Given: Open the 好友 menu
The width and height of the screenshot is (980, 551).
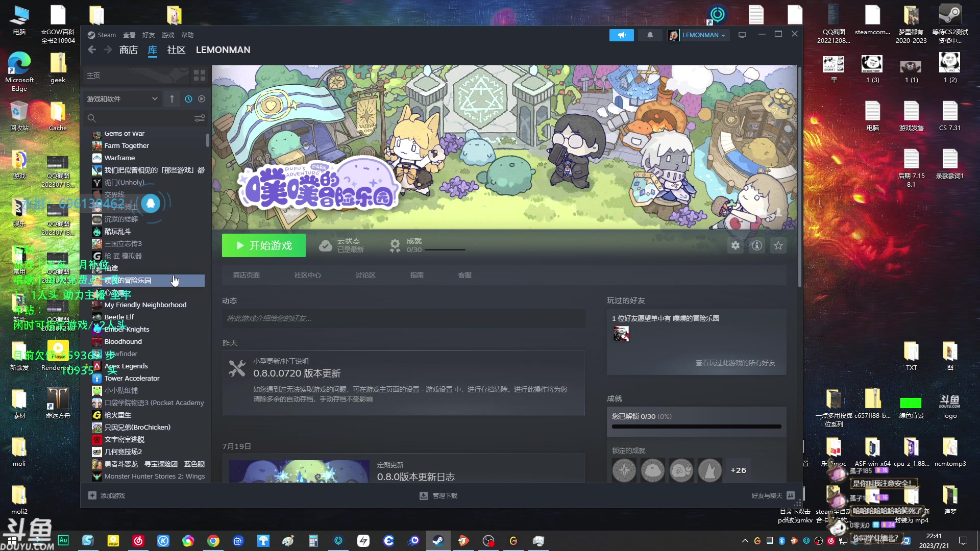Looking at the screenshot, I should coord(149,35).
